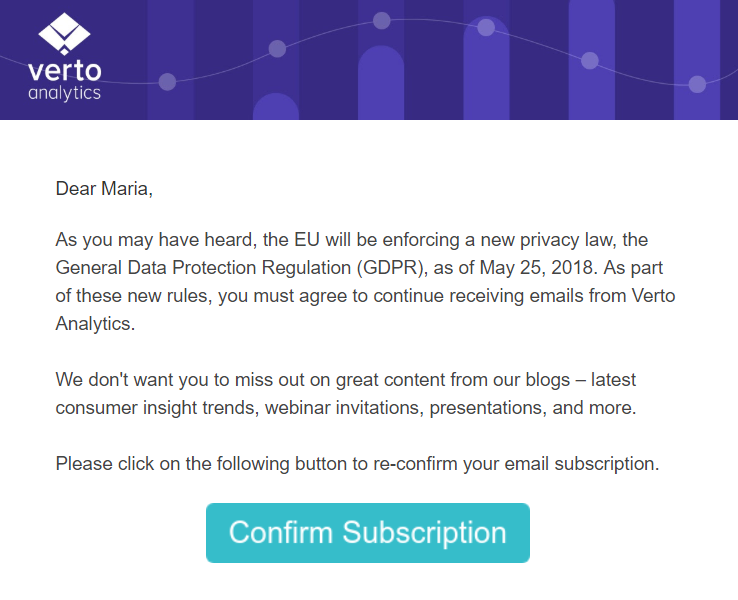This screenshot has width=738, height=600.
Task: Select the leftmost data point on banner curve
Action: (x=167, y=82)
